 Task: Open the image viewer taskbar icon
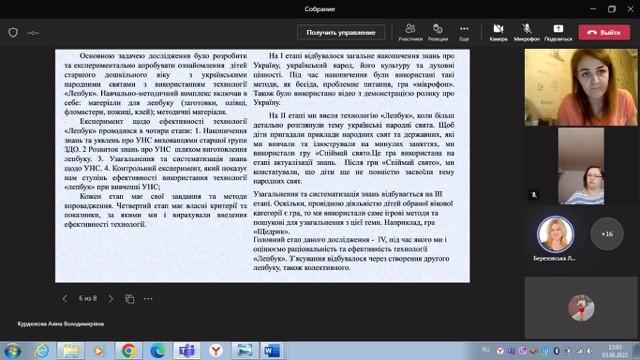pos(245,351)
